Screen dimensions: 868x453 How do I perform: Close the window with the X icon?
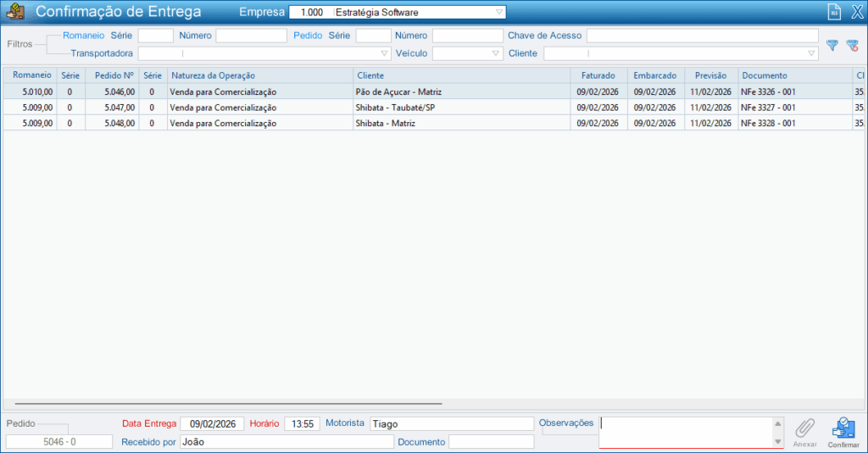[856, 13]
